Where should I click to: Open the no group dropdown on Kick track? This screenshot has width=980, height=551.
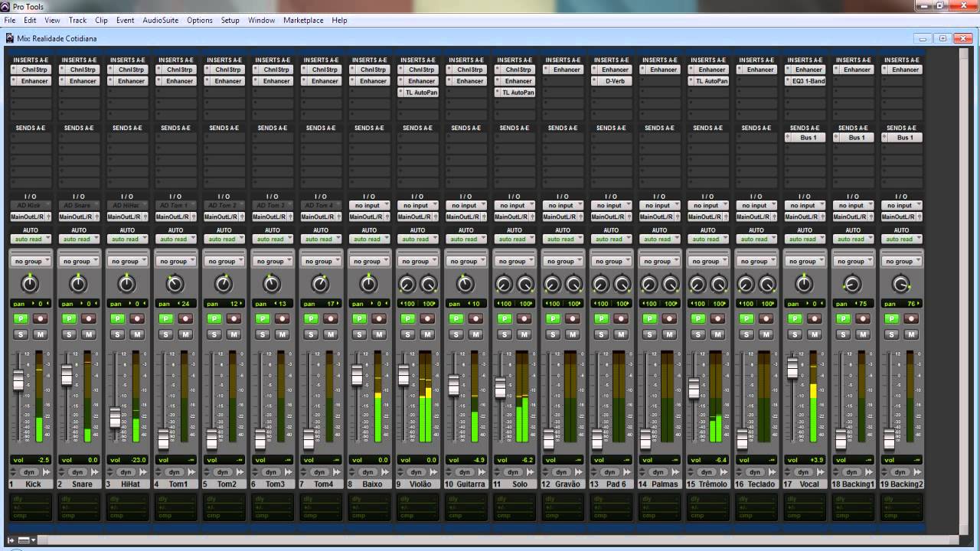(31, 261)
